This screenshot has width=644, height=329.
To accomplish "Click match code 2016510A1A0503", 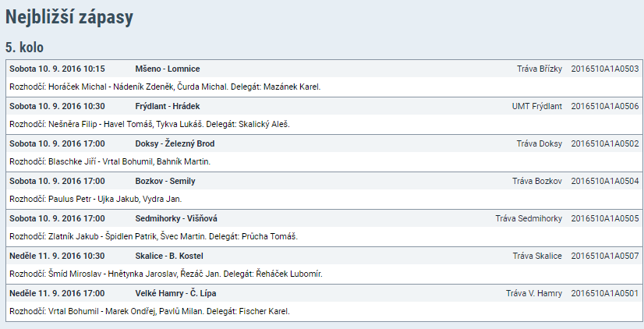I will [605, 69].
